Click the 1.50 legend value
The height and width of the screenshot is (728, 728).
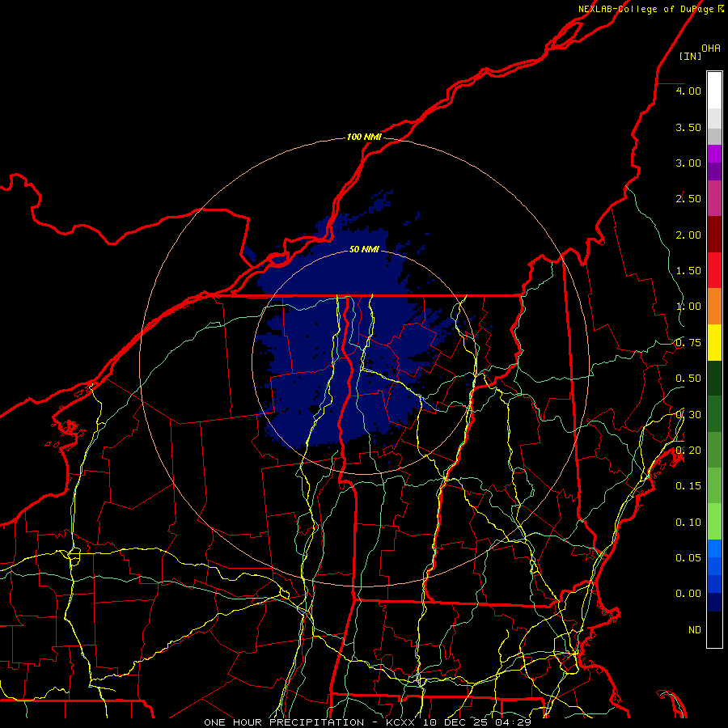click(688, 271)
